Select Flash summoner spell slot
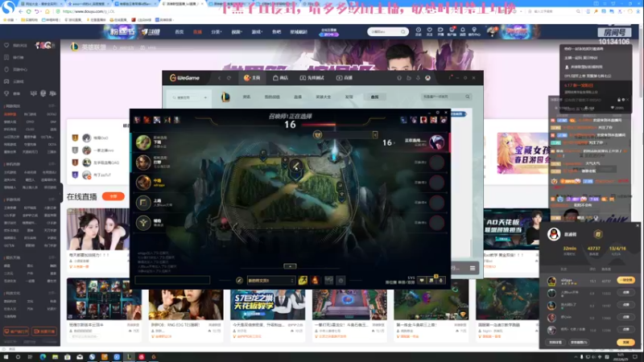The height and width of the screenshot is (362, 644). (x=303, y=280)
